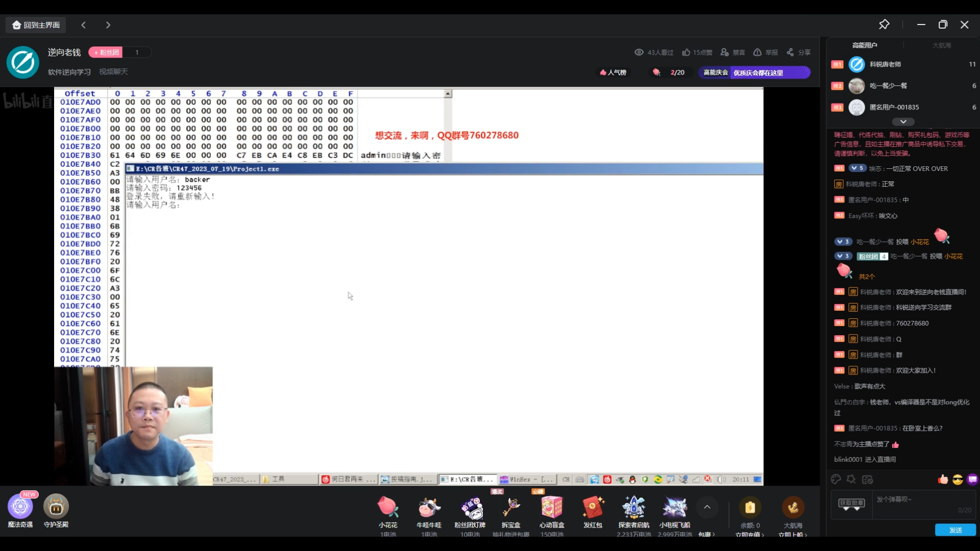Screen dimensions: 980x551
Task: Open the WinHex taskbar item
Action: pyautogui.click(x=527, y=479)
